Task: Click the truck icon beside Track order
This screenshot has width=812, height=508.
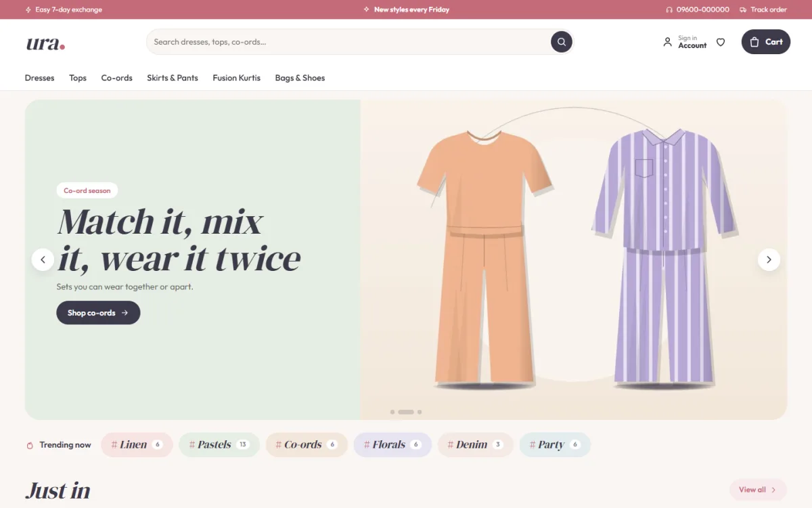Action: 743,9
